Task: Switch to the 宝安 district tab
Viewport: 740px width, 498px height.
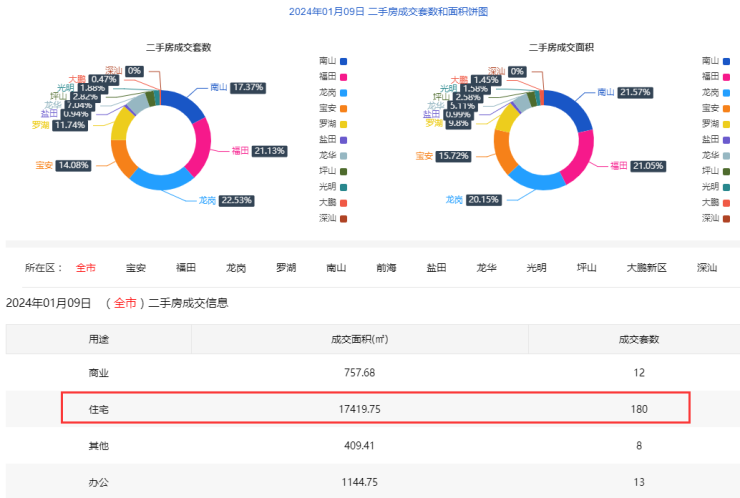Action: pos(136,268)
